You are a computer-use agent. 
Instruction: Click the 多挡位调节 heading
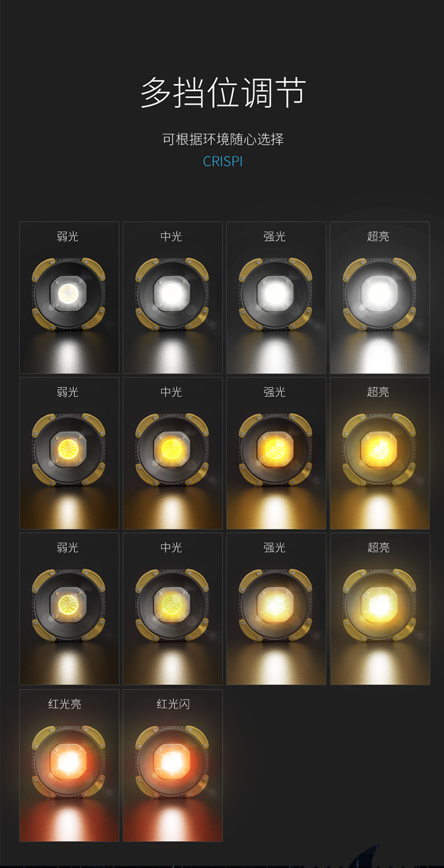(x=223, y=93)
